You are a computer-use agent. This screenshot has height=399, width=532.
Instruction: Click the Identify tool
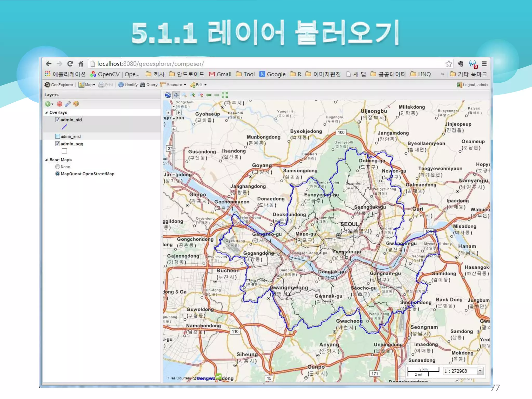128,85
